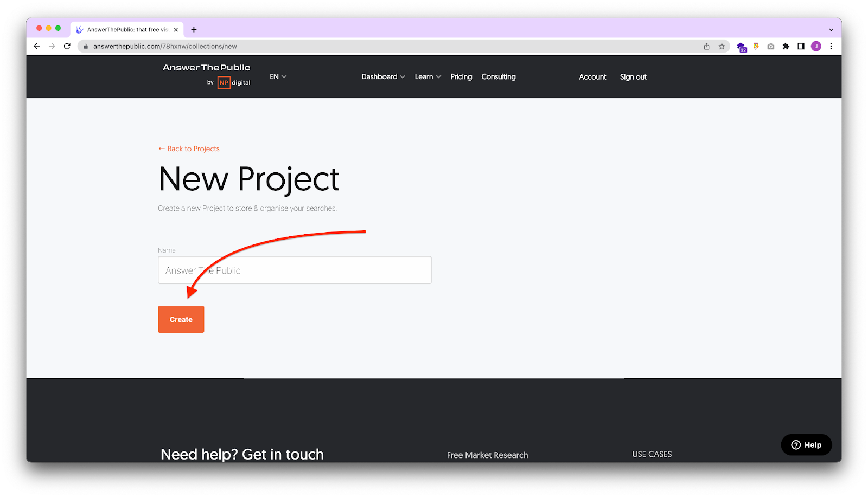Image resolution: width=868 pixels, height=497 pixels.
Task: Bookmark this page with the star icon
Action: click(722, 47)
